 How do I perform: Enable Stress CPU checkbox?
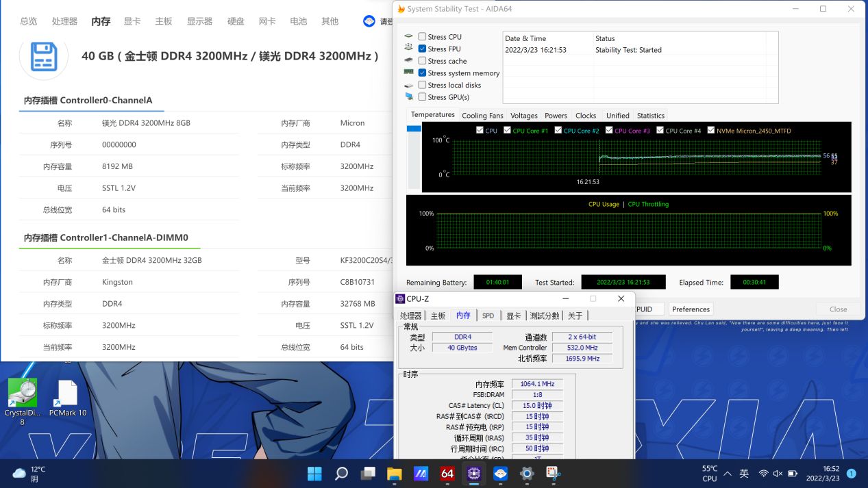(x=422, y=37)
